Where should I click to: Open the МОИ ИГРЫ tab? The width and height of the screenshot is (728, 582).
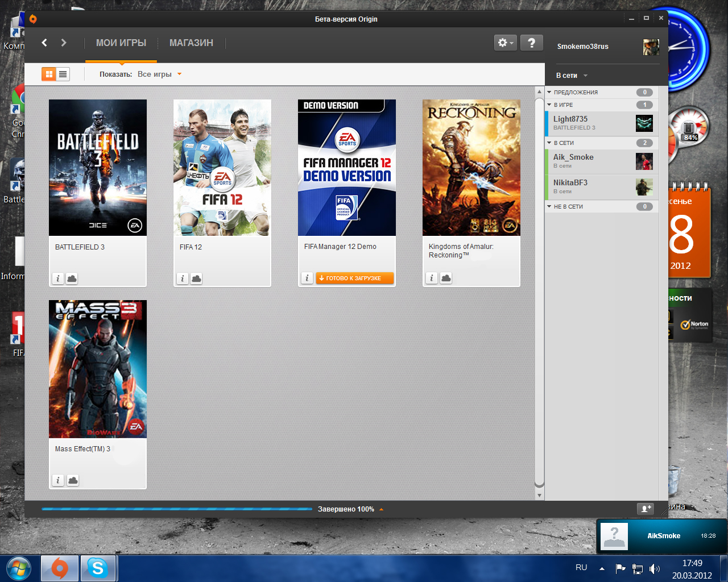tap(121, 43)
